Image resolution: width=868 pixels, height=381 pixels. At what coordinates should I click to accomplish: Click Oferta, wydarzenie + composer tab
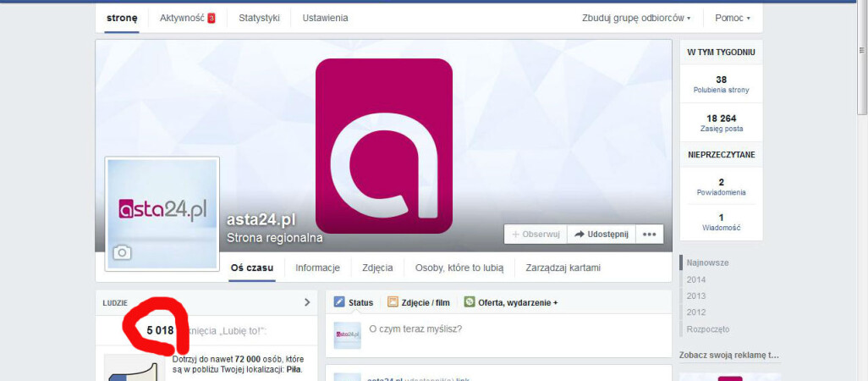(511, 302)
